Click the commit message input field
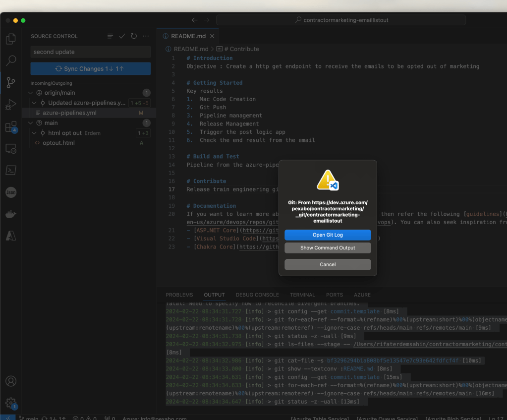The width and height of the screenshot is (507, 420). pos(91,52)
